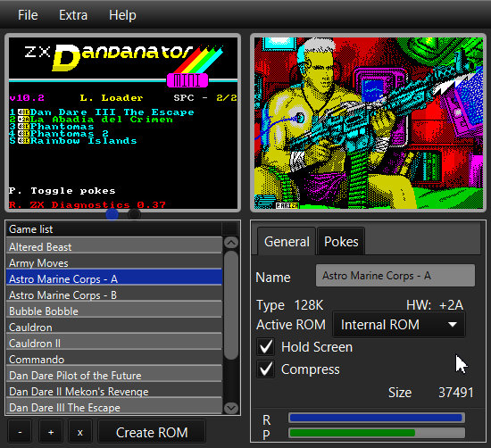Click the Create ROM button

point(152,432)
